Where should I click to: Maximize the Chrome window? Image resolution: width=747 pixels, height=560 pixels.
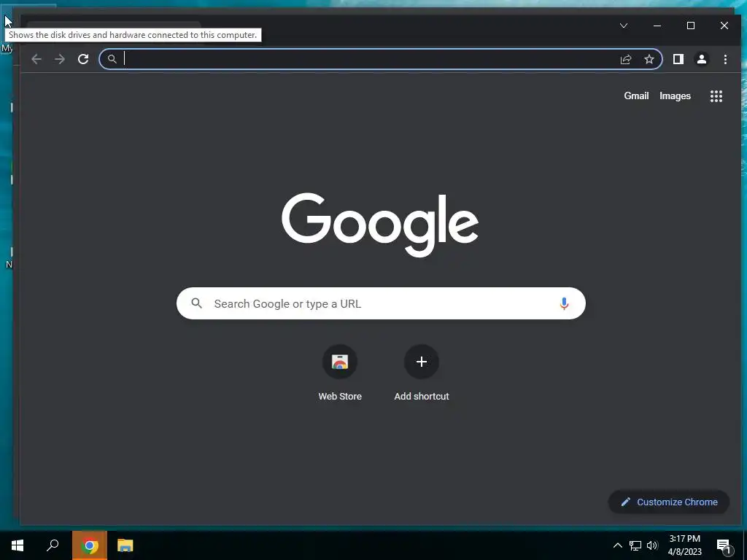[691, 26]
